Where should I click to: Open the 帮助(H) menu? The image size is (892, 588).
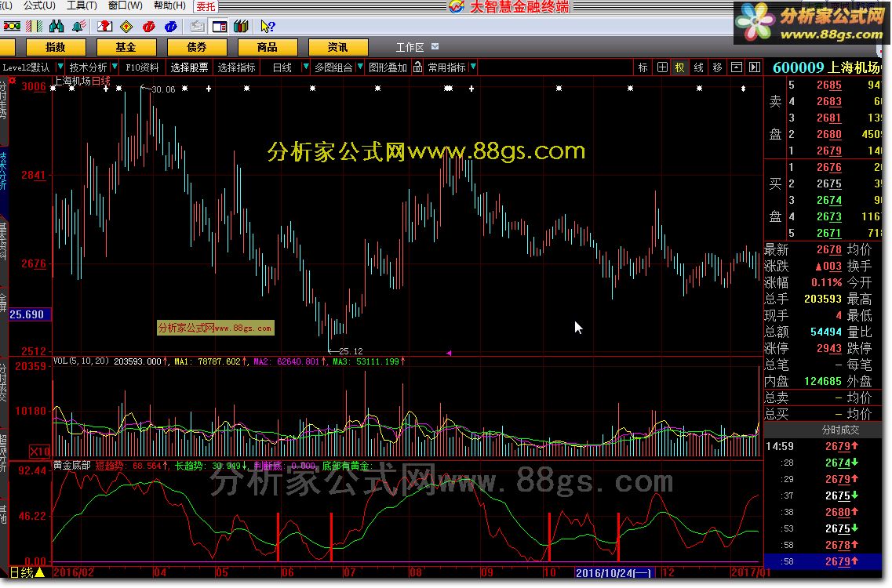click(169, 5)
